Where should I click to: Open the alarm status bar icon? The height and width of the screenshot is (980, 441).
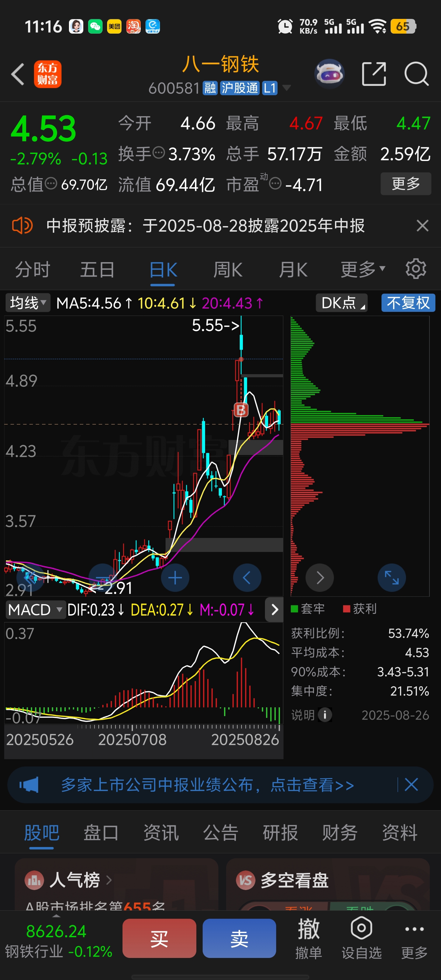[285, 26]
